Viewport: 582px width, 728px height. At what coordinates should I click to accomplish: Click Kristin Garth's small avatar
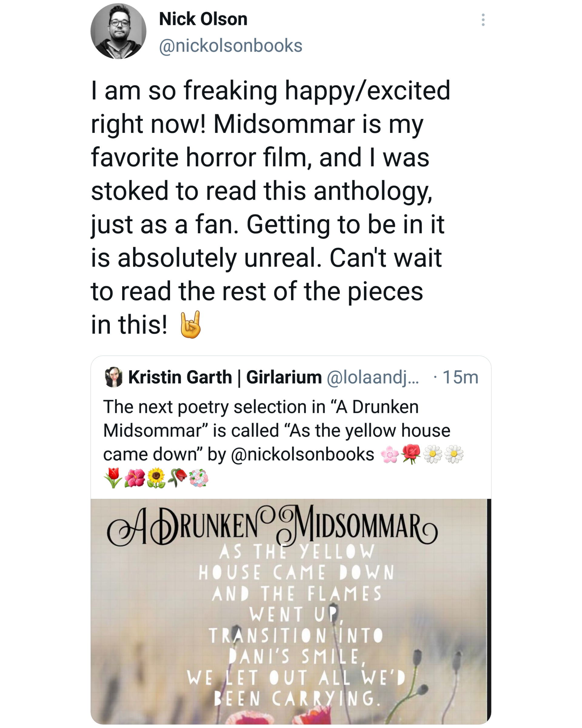click(x=113, y=377)
